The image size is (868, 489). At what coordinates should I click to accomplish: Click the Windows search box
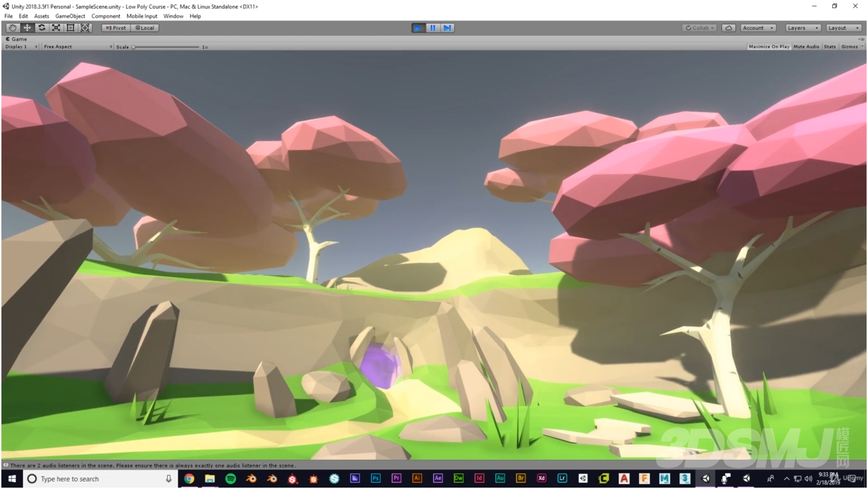click(101, 479)
